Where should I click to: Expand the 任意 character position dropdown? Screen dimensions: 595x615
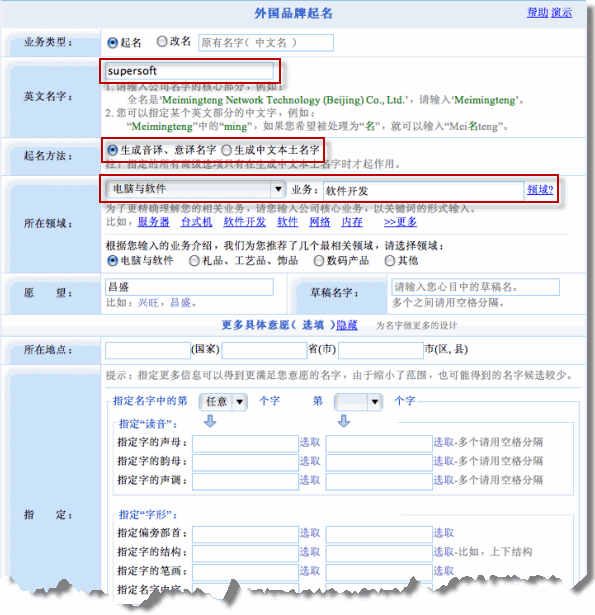tap(223, 402)
